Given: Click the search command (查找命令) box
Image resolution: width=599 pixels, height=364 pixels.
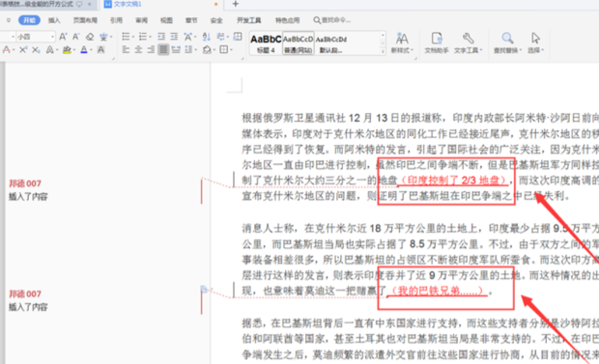Looking at the screenshot, I should point(332,20).
